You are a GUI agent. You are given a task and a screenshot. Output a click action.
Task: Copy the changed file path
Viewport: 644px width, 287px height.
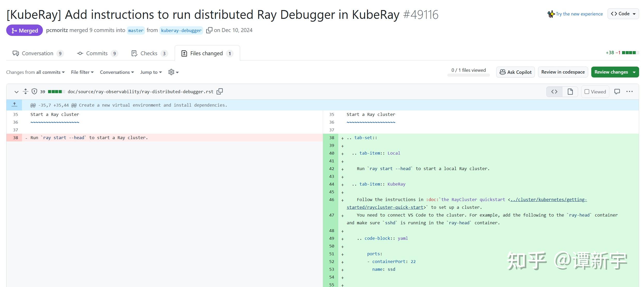(x=219, y=91)
